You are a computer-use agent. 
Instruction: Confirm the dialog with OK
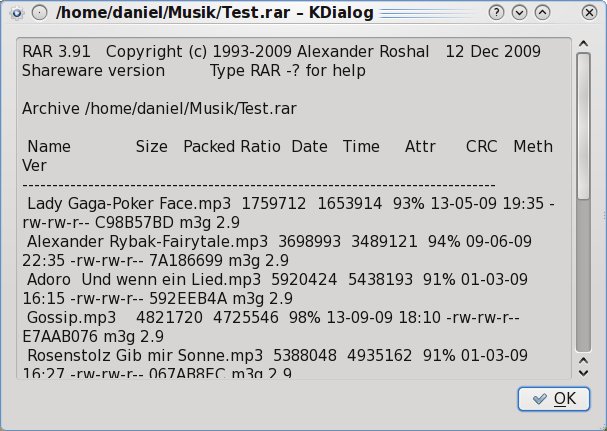(554, 398)
